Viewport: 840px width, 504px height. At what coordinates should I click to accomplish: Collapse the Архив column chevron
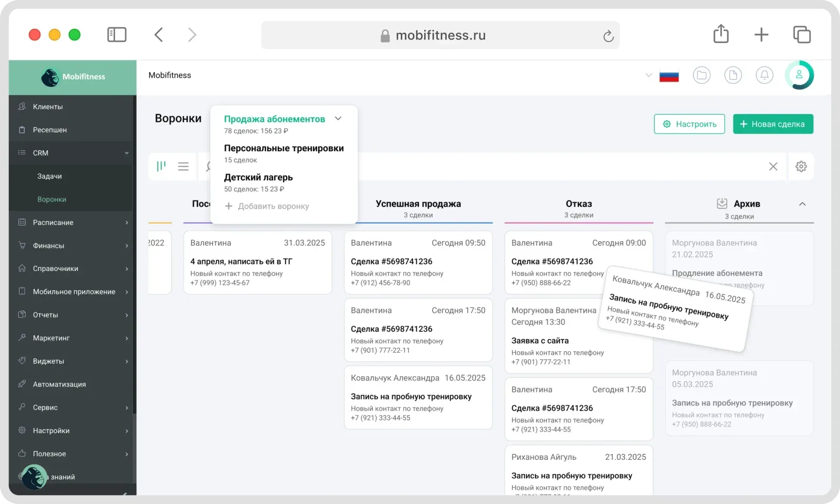(802, 204)
